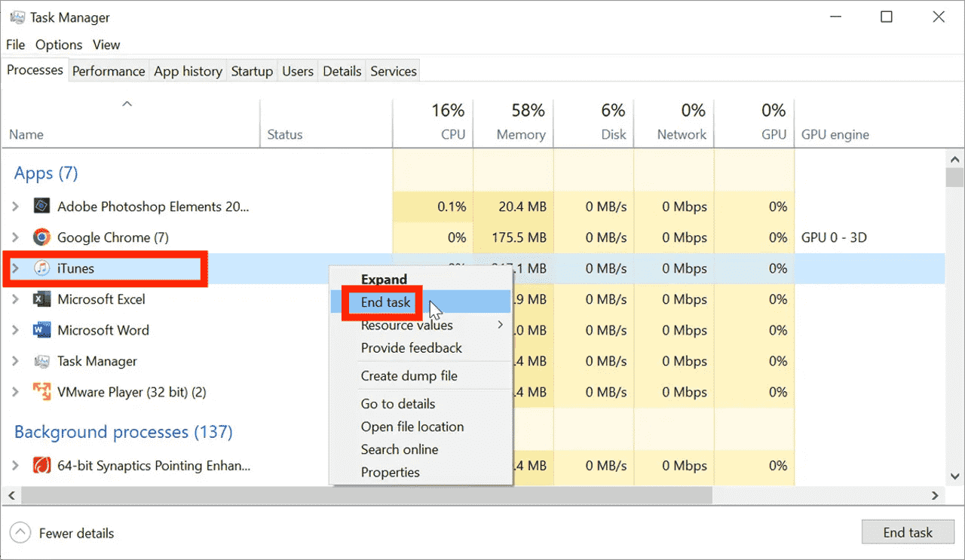Select the VMware Player (32 bit) process name

pos(132,392)
